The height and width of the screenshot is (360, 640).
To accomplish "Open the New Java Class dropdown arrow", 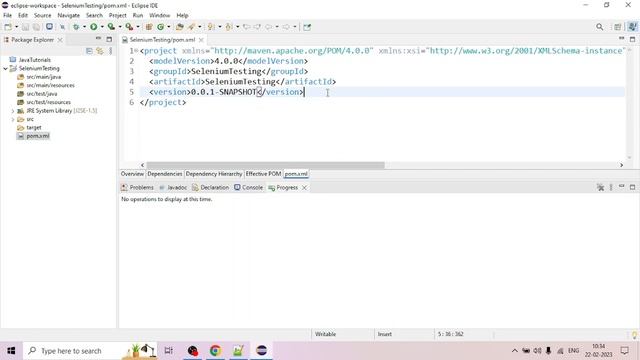I will 169,27.
